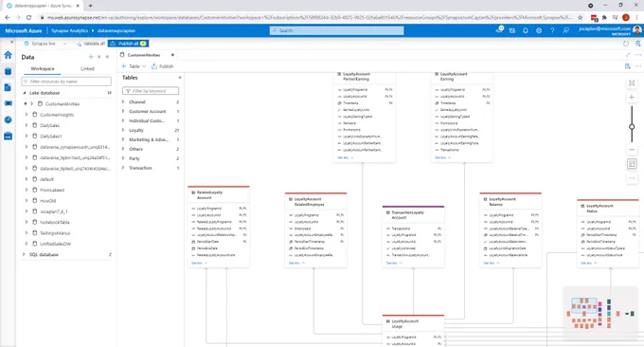Open the feedback person icon
This screenshot has width=644, height=347.
pyautogui.click(x=566, y=30)
